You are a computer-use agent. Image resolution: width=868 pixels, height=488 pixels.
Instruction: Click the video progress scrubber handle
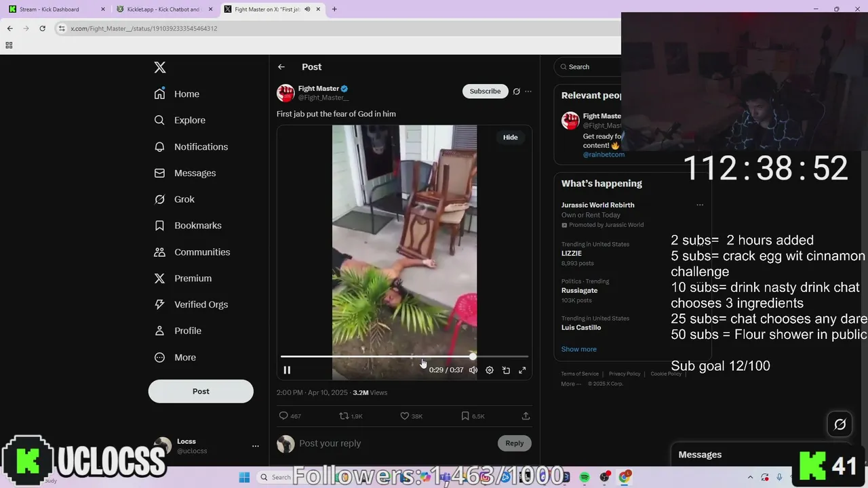473,356
